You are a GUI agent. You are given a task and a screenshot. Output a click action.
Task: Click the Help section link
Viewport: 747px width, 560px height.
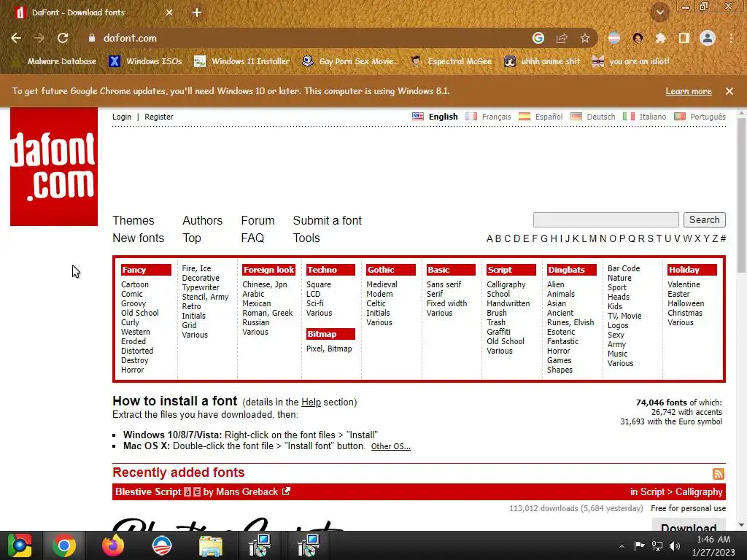pyautogui.click(x=311, y=402)
